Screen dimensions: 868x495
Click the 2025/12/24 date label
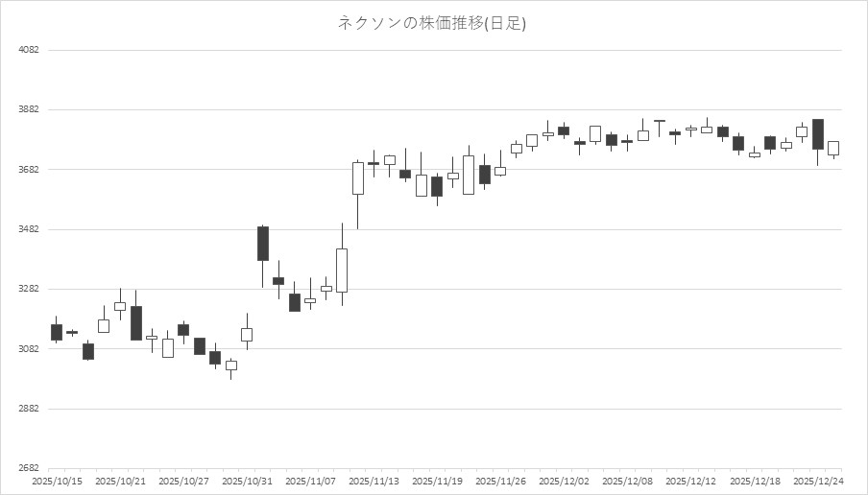(x=817, y=481)
